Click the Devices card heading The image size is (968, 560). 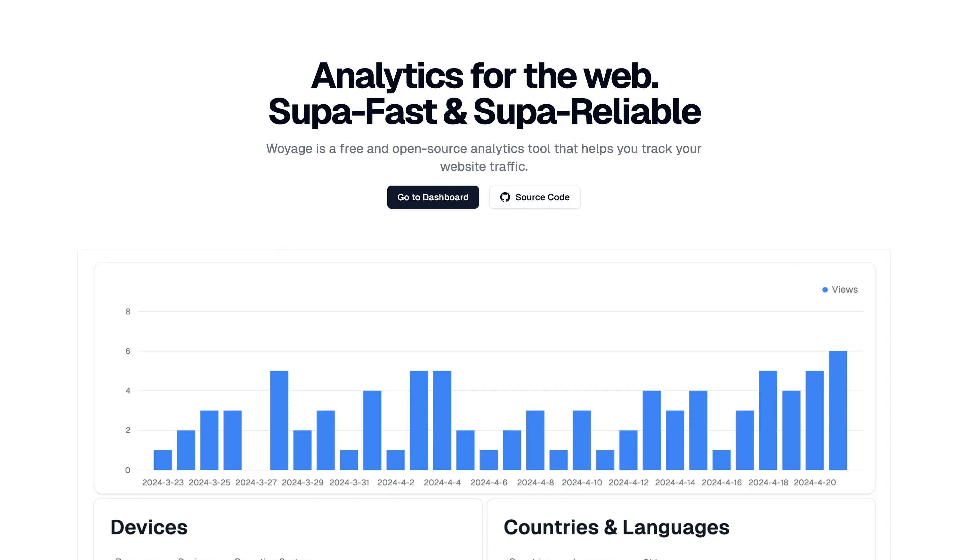pyautogui.click(x=149, y=527)
